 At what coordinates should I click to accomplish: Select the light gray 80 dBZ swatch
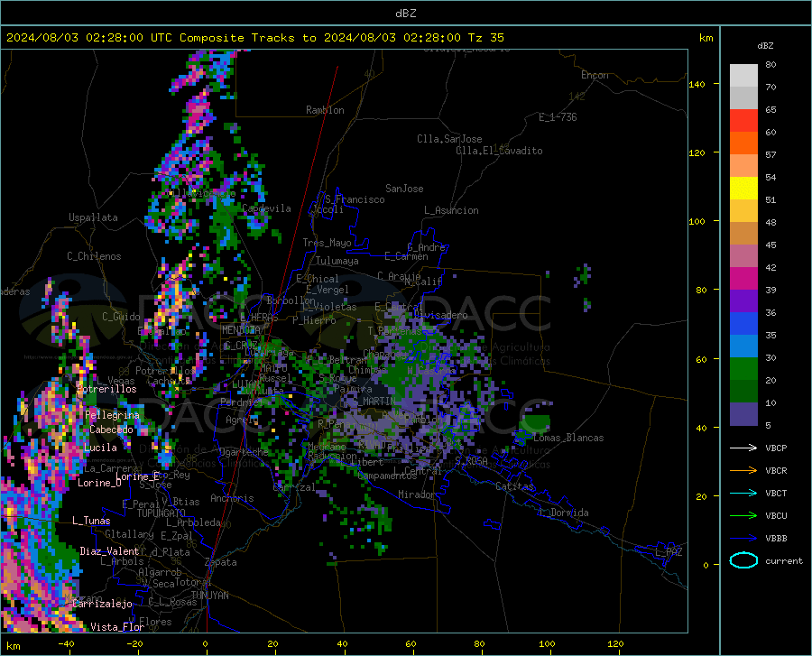pos(743,76)
